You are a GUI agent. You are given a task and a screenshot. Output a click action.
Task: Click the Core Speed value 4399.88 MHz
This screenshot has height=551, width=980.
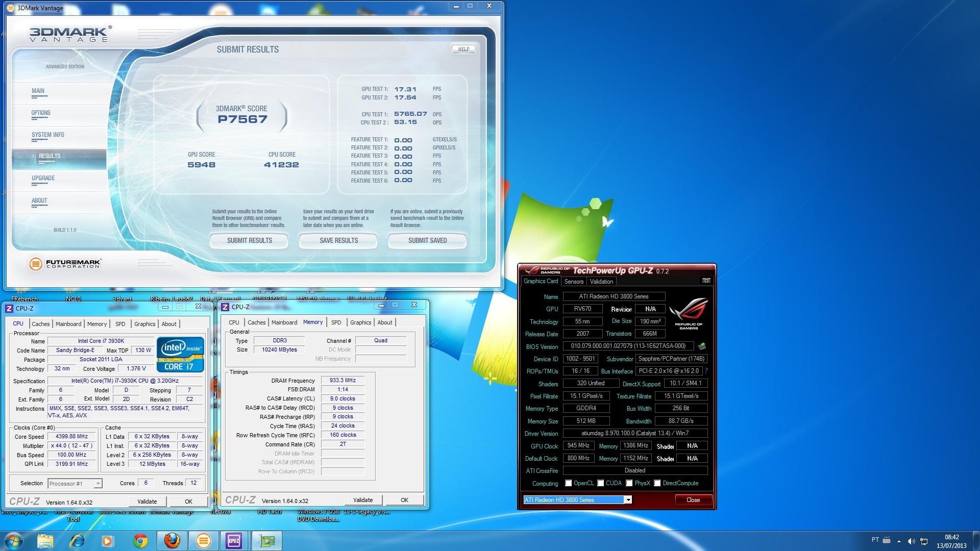72,436
